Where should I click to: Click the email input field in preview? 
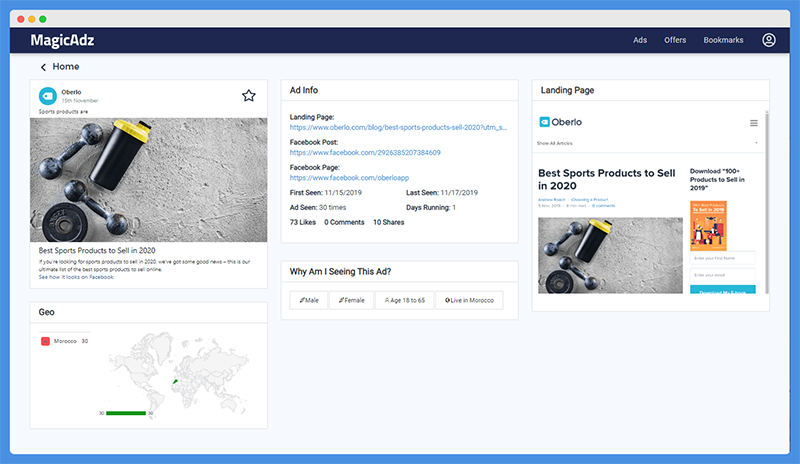coord(722,275)
